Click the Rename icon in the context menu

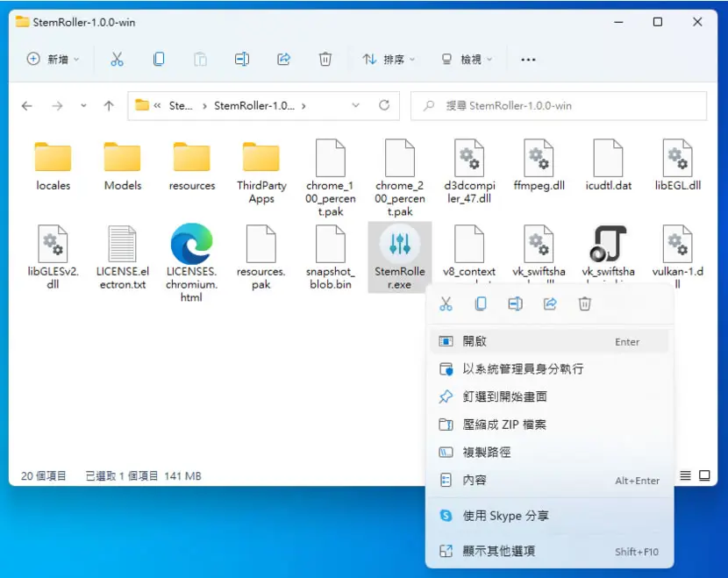point(516,304)
